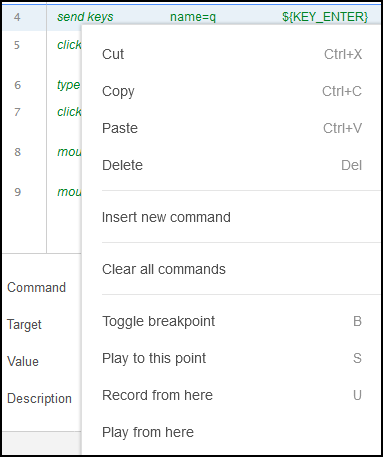Select the type command in row 6

(x=69, y=85)
